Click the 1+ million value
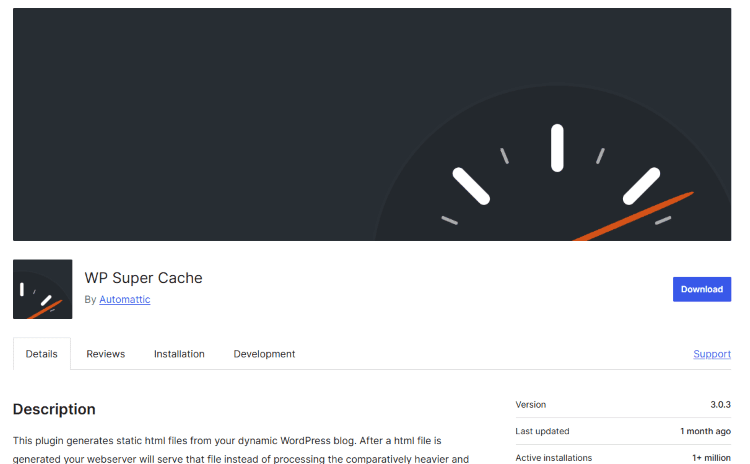The height and width of the screenshot is (464, 750). coord(711,458)
